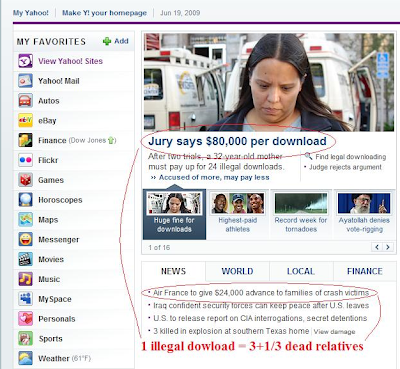Open the Jury says $80,000 per download headline
Viewport: 400px width, 369px height.
[x=237, y=141]
